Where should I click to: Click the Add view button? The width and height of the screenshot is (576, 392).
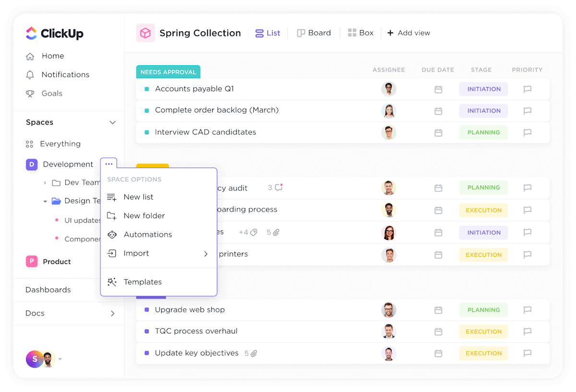(x=408, y=33)
